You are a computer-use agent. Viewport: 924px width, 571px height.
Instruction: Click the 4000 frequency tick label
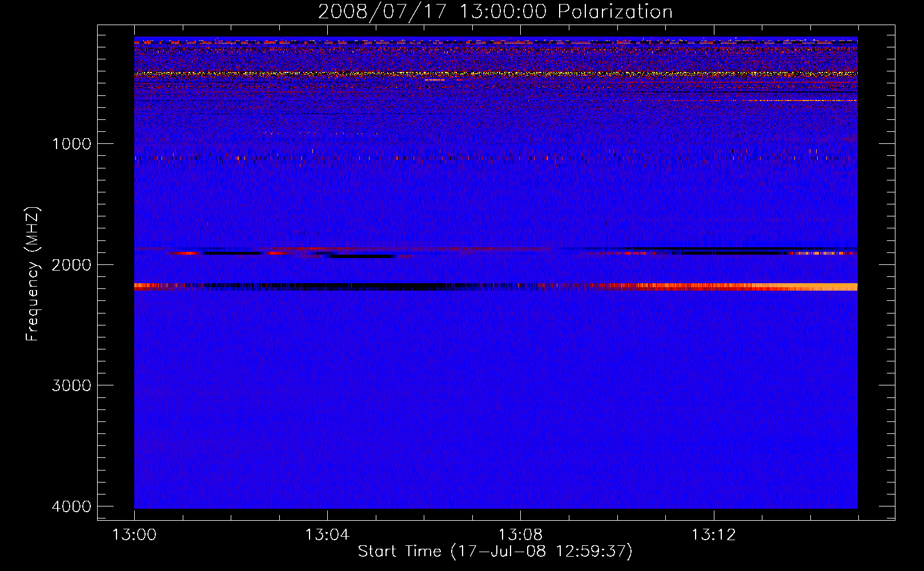[71, 506]
